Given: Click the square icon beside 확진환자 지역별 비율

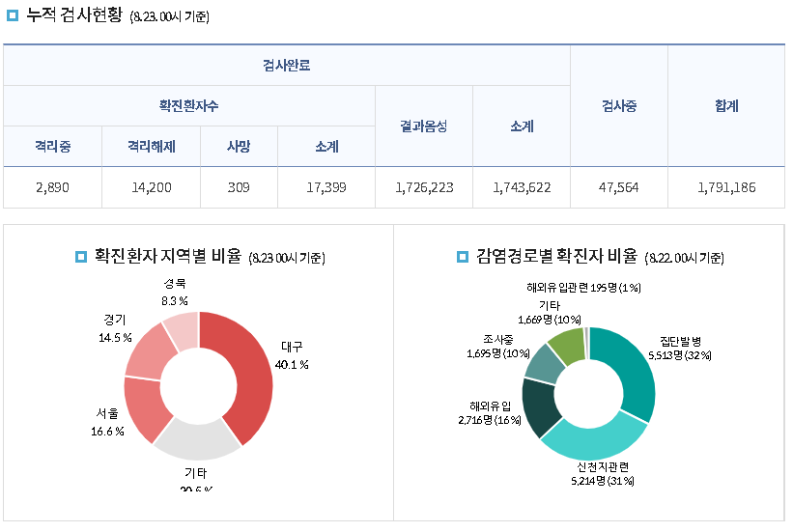Looking at the screenshot, I should coord(81,257).
